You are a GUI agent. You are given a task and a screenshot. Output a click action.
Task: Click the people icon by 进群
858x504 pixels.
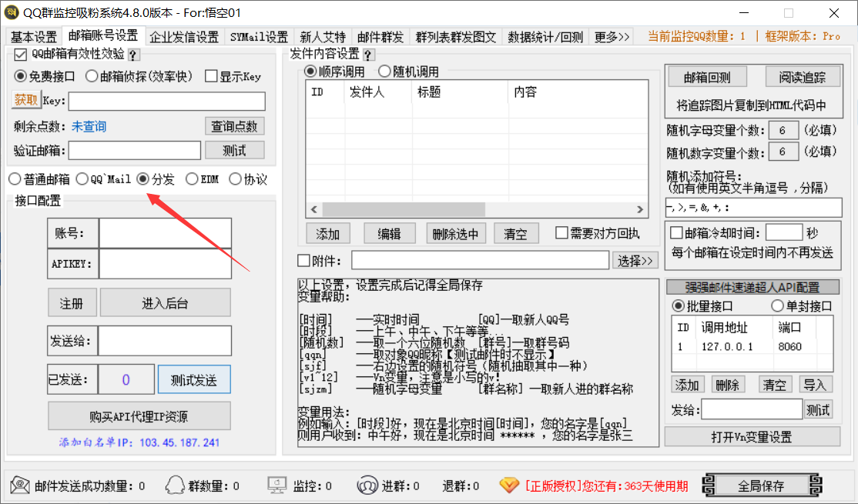click(367, 485)
